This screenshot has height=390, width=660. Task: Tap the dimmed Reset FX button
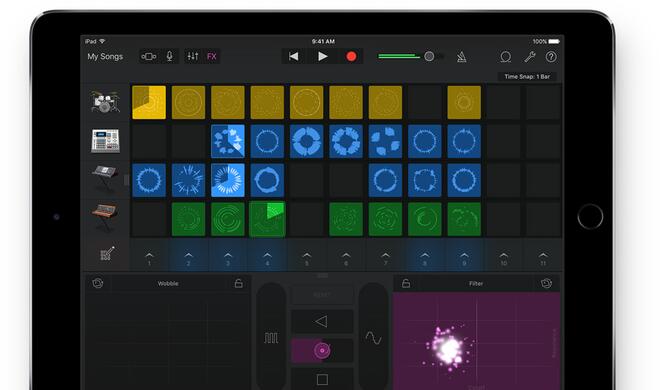pos(322,295)
